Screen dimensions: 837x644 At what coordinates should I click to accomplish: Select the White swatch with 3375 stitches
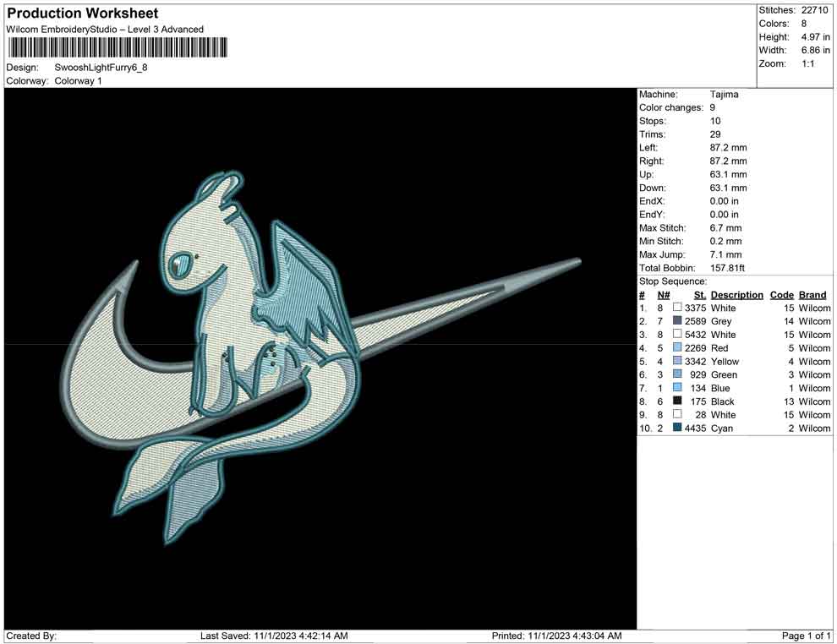[x=677, y=308]
